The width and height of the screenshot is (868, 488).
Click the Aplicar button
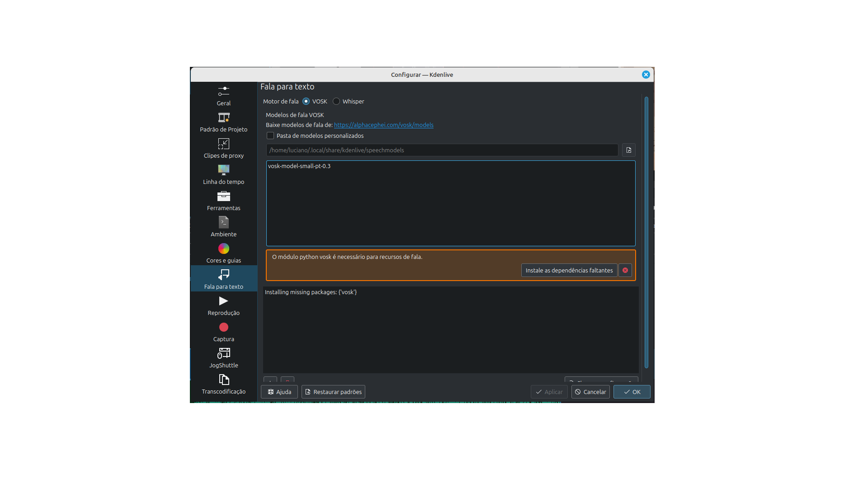point(549,392)
